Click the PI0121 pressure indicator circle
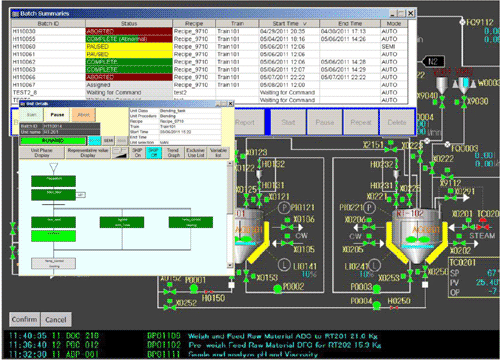This screenshot has height=360, width=500. (x=284, y=208)
